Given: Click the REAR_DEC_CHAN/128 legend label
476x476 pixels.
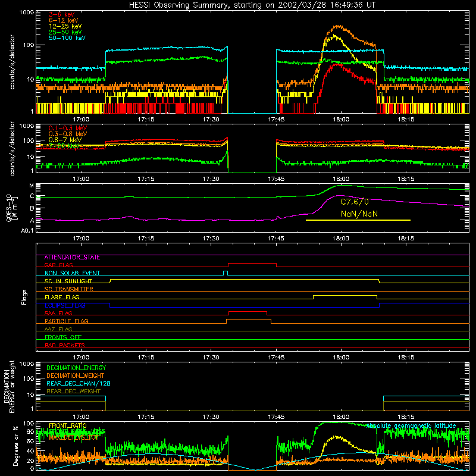Looking at the screenshot, I should click(x=79, y=384).
